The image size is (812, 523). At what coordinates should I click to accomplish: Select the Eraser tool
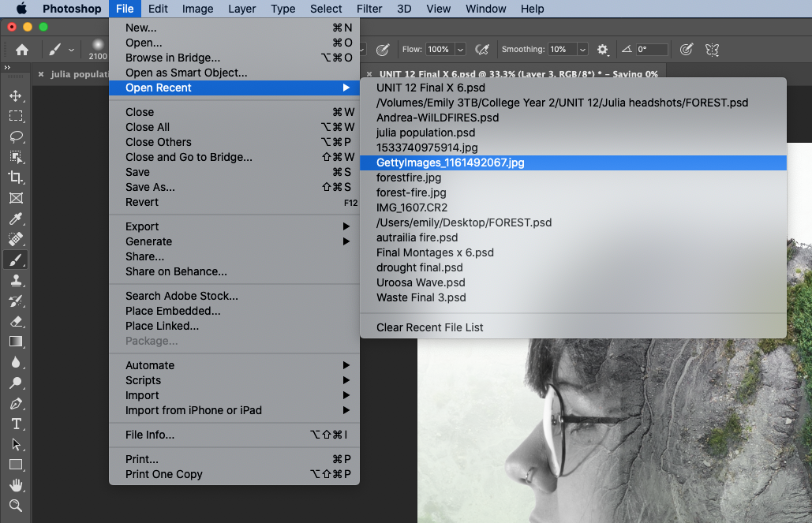16,321
